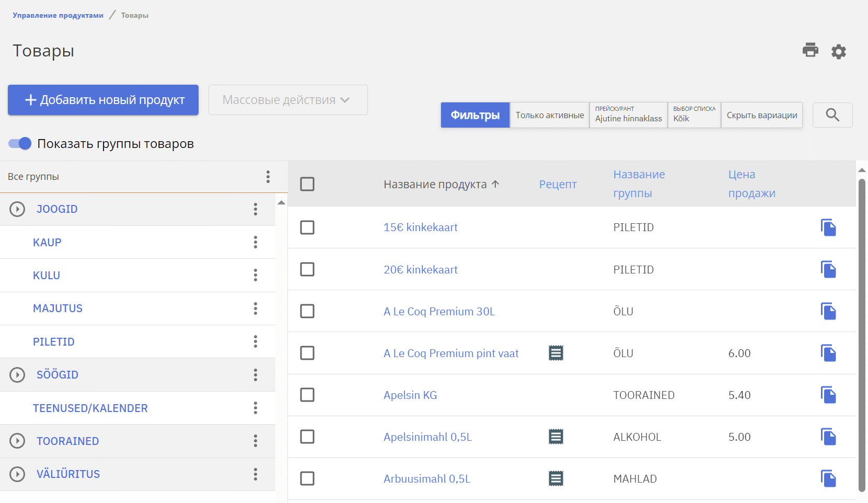
Task: Duplicate the Apelsin KG product
Action: click(828, 395)
